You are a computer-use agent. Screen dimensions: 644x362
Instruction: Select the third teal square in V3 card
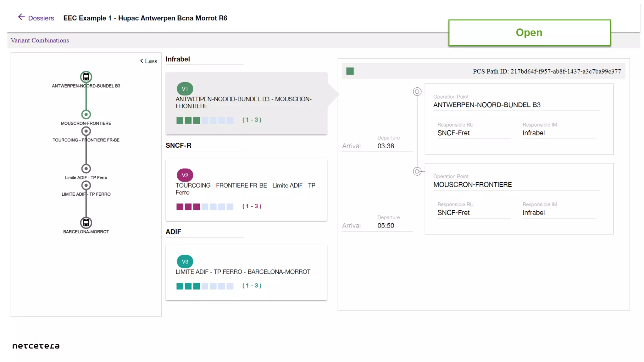pos(197,286)
